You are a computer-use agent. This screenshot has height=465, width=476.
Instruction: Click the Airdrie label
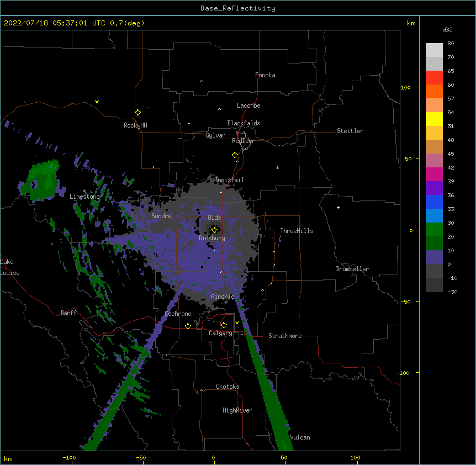point(223,297)
